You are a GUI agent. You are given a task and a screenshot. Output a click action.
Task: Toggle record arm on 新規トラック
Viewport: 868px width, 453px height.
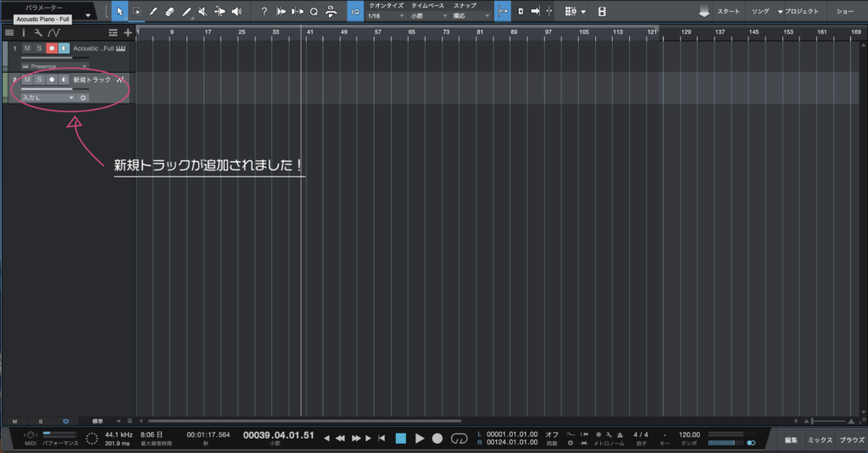click(x=52, y=79)
